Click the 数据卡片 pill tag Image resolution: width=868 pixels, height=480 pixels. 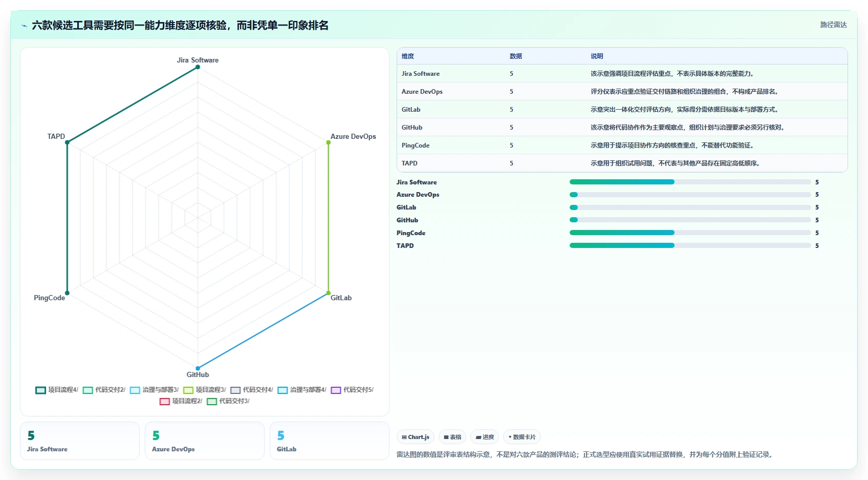click(522, 437)
